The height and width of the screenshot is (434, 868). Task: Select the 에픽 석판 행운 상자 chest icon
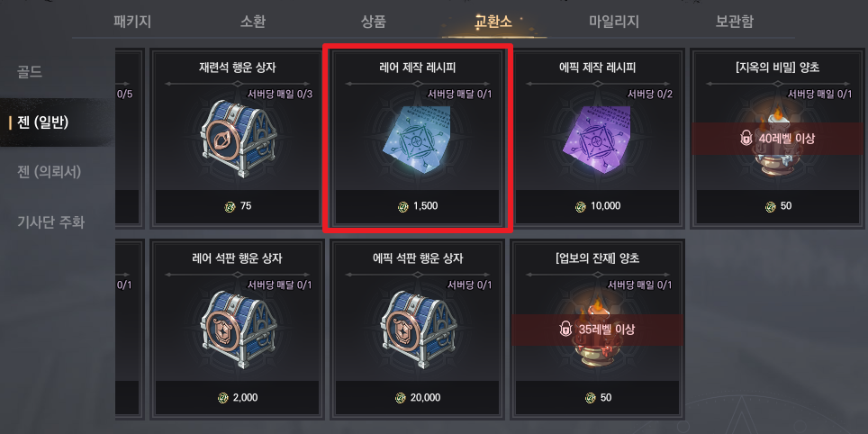(x=417, y=330)
